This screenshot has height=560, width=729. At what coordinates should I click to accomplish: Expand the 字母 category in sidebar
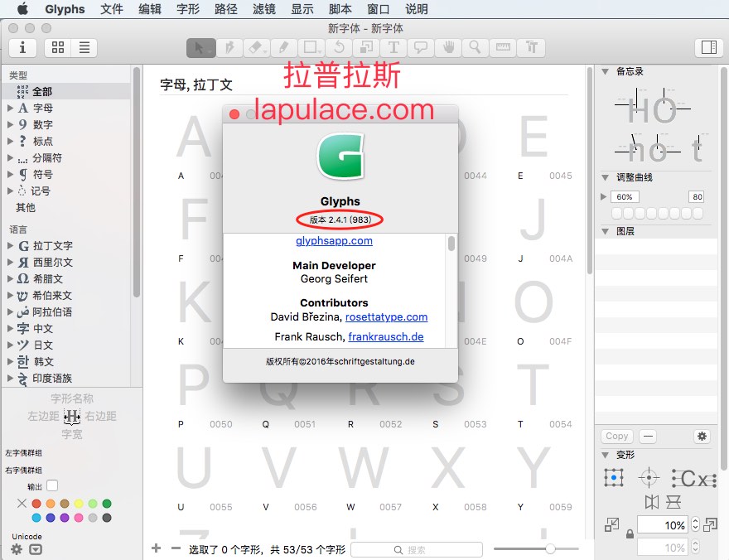pyautogui.click(x=10, y=108)
